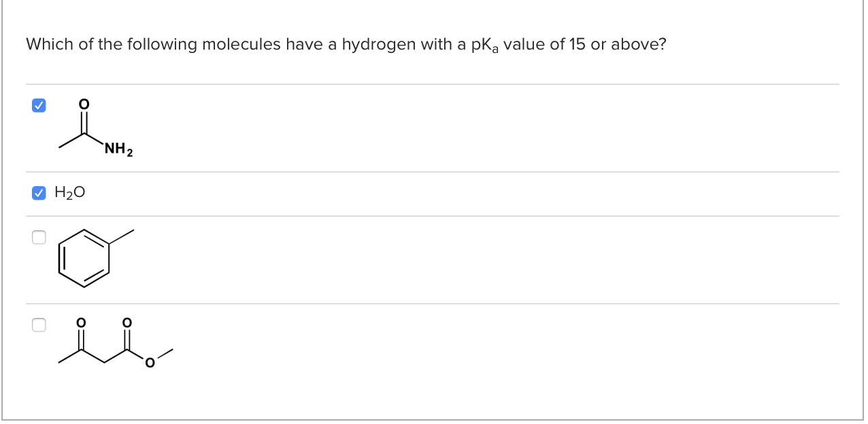Check the beta-ketoester molecule checkbox
The image size is (868, 424).
click(39, 325)
